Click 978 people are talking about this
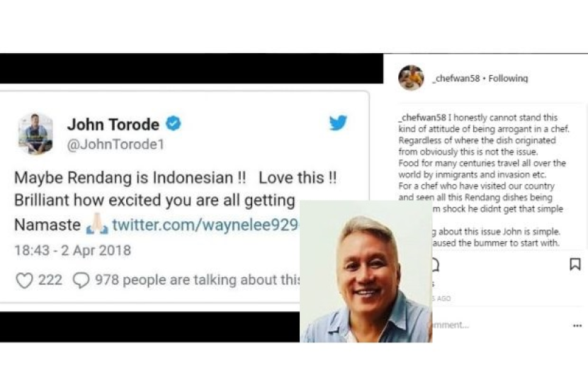The height and width of the screenshot is (392, 588). pyautogui.click(x=197, y=280)
